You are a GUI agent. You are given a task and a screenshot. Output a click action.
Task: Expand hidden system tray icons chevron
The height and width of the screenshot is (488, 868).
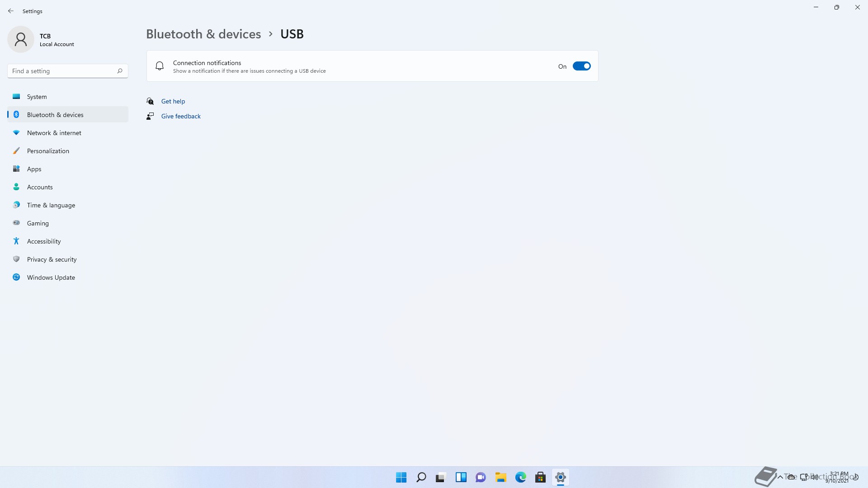click(x=780, y=477)
